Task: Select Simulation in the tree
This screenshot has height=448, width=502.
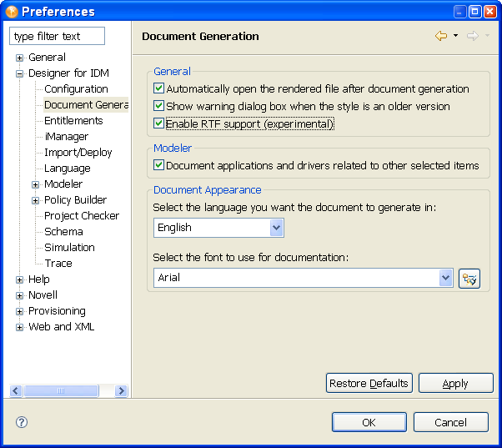Action: pyautogui.click(x=69, y=248)
